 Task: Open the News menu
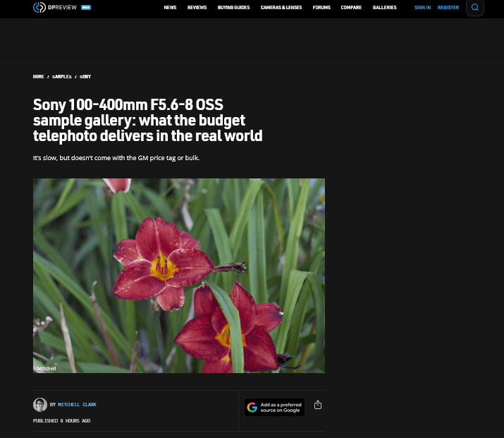(x=170, y=7)
